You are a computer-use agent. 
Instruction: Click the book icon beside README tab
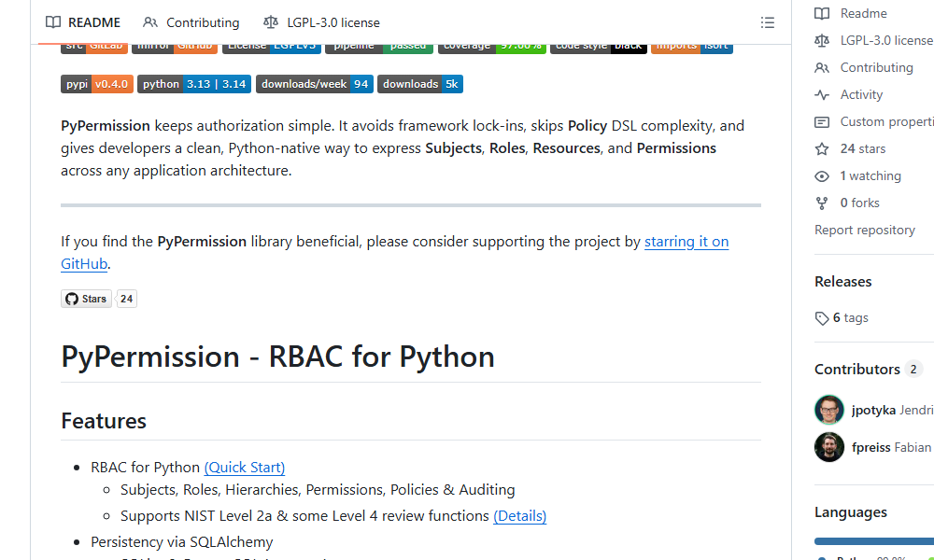pyautogui.click(x=53, y=22)
